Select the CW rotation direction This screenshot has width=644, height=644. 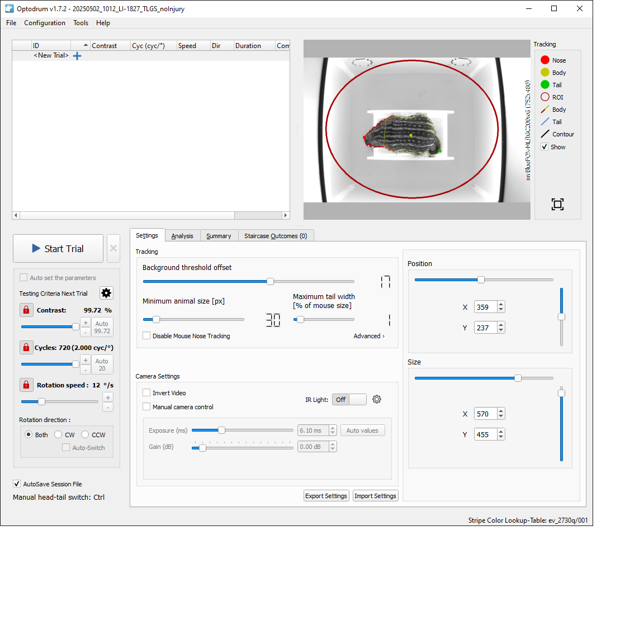point(58,434)
